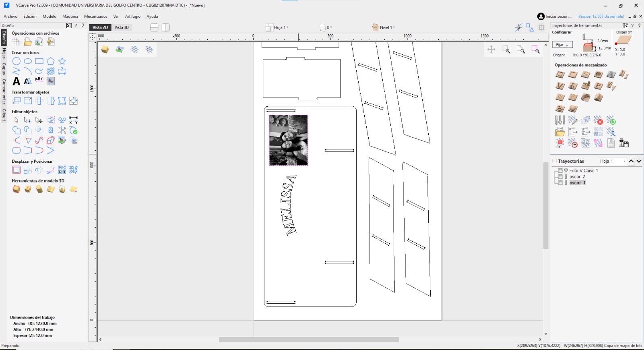Screen dimensions: 644x350
Task: Click the vertical scrollbar thumb of canvas
Action: (546, 205)
